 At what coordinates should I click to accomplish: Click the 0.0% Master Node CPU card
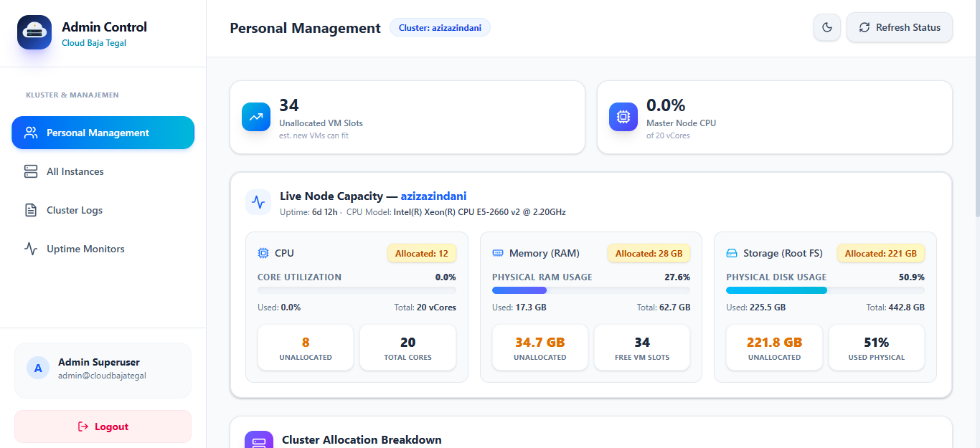tap(775, 117)
